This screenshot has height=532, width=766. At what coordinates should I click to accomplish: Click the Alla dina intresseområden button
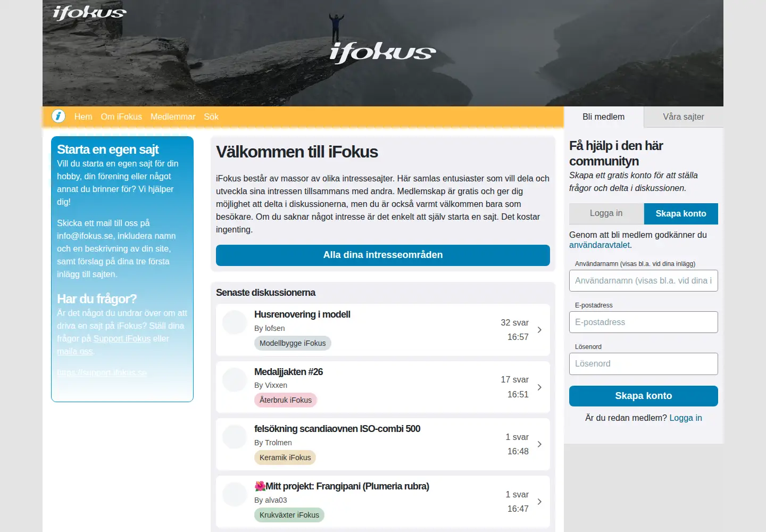[x=383, y=255]
